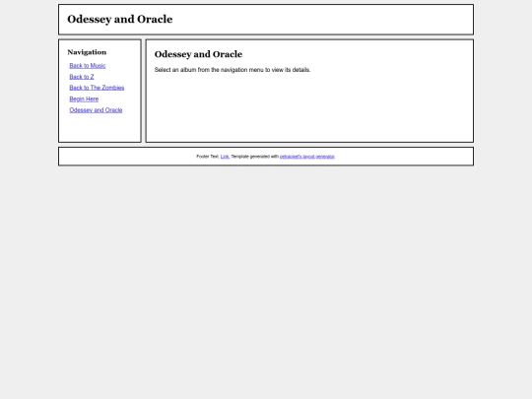Click the "Footer Text" words in footer
The width and height of the screenshot is (532, 399).
pyautogui.click(x=208, y=157)
